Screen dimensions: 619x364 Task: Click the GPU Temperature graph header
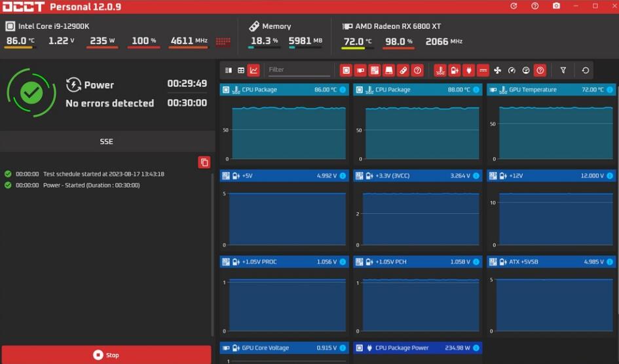552,90
